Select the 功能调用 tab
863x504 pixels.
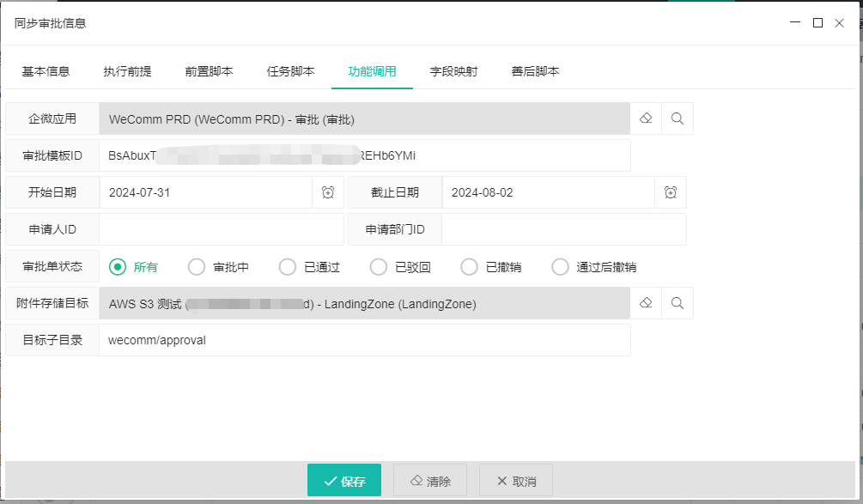[x=372, y=71]
